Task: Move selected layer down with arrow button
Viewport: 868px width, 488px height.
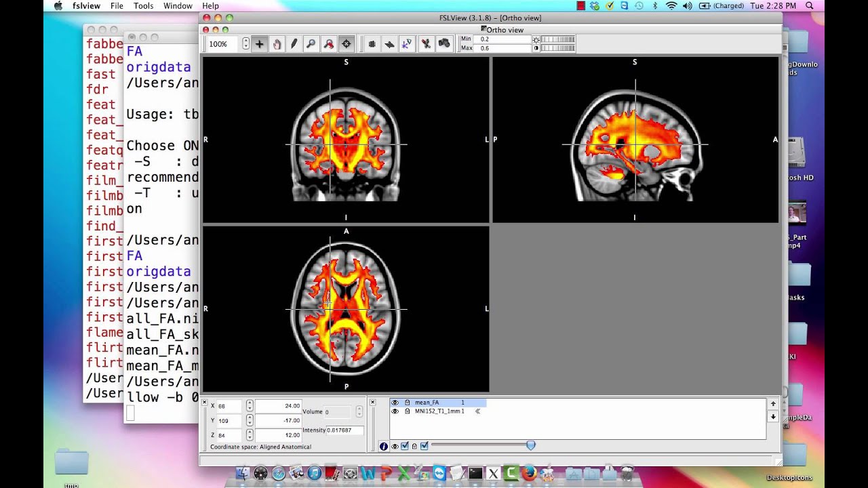Action: point(772,417)
